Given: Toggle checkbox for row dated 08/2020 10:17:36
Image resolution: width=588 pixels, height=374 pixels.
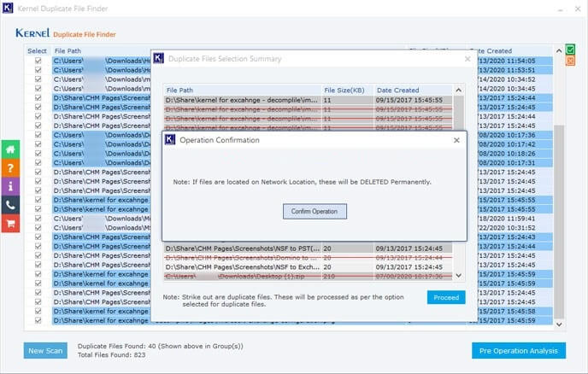Looking at the screenshot, I should pos(38,135).
